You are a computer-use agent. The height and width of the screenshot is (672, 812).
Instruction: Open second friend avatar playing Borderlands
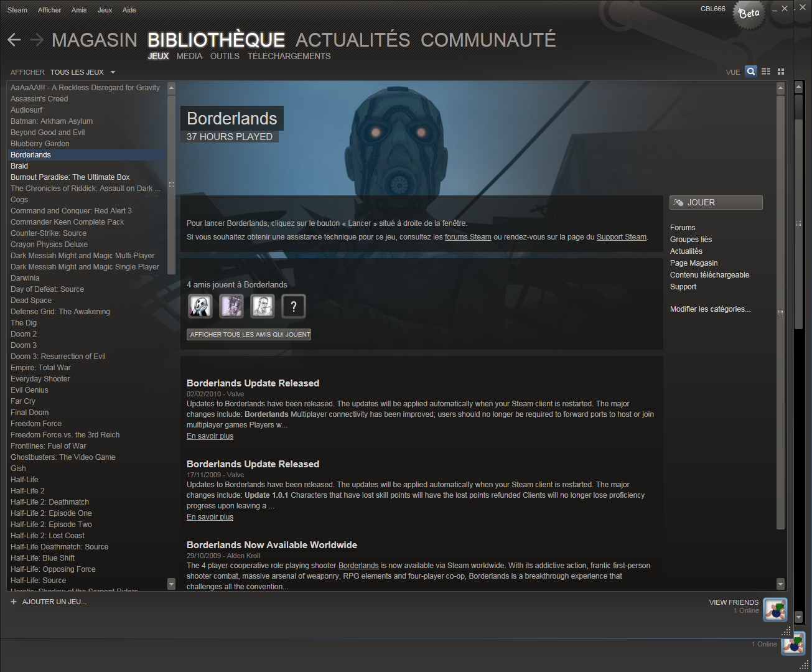coord(231,306)
